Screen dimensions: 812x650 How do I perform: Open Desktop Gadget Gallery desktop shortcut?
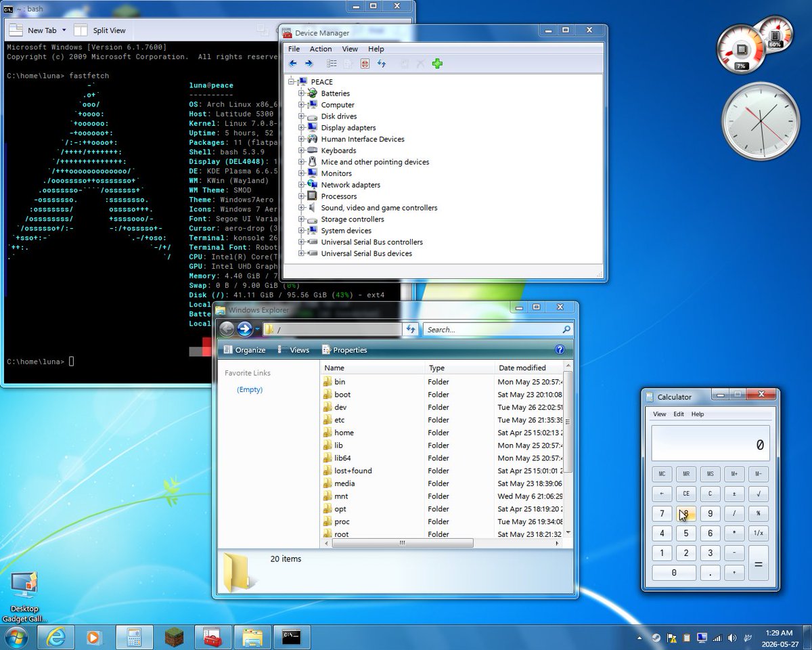24,597
